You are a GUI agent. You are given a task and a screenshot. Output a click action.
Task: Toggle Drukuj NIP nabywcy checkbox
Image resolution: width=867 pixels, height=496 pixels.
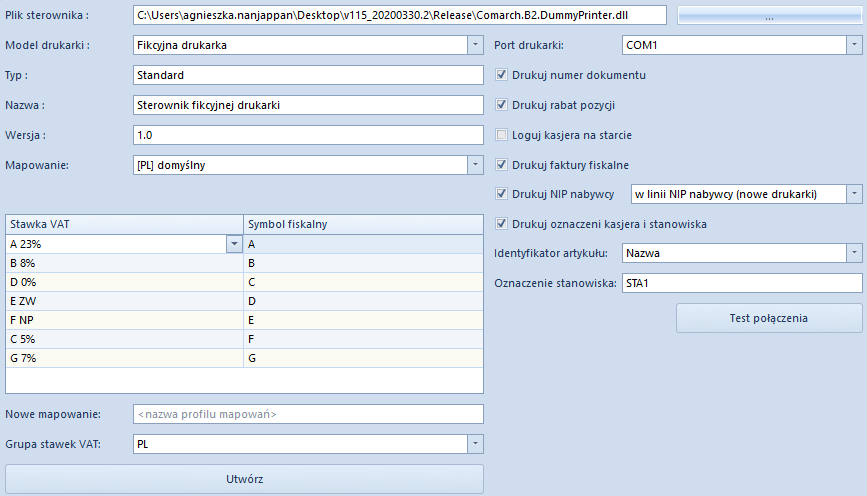[x=501, y=194]
